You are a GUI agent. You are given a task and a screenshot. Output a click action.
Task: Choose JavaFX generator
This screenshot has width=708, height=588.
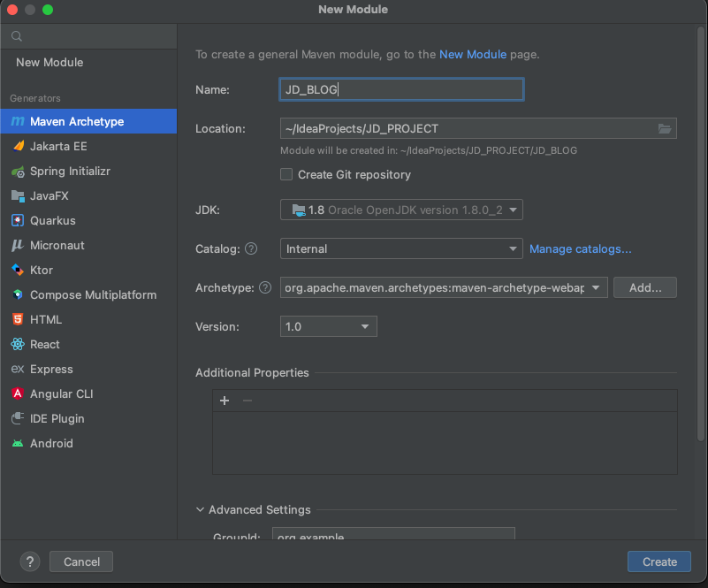[88, 195]
